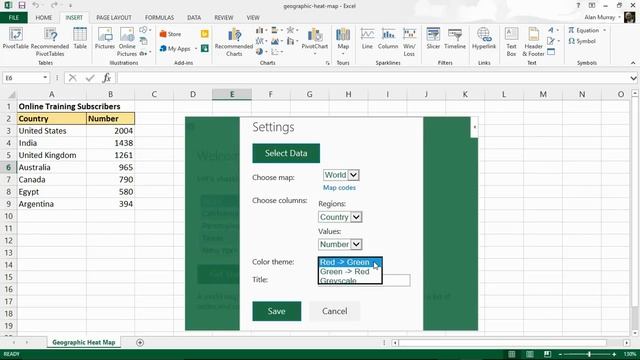The width and height of the screenshot is (640, 360).
Task: Select row 9 header
Action: (x=9, y=204)
